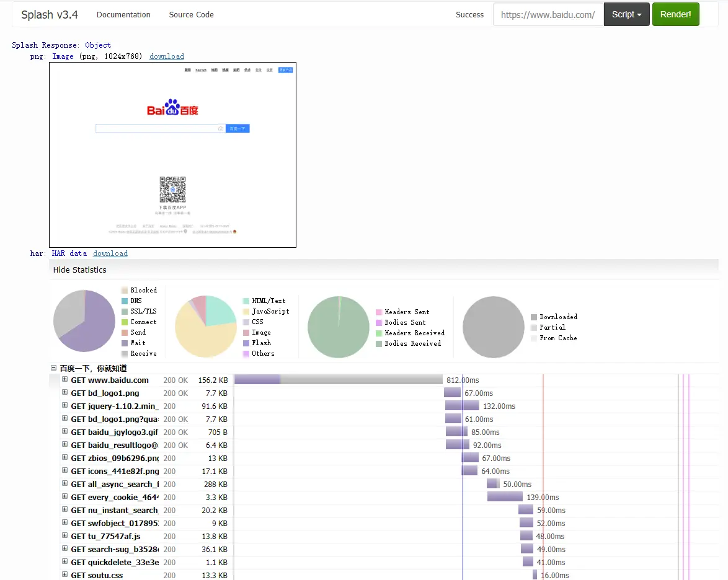Click the 139.00ms timeline bar for every_cookie
This screenshot has width=728, height=580.
pos(505,496)
